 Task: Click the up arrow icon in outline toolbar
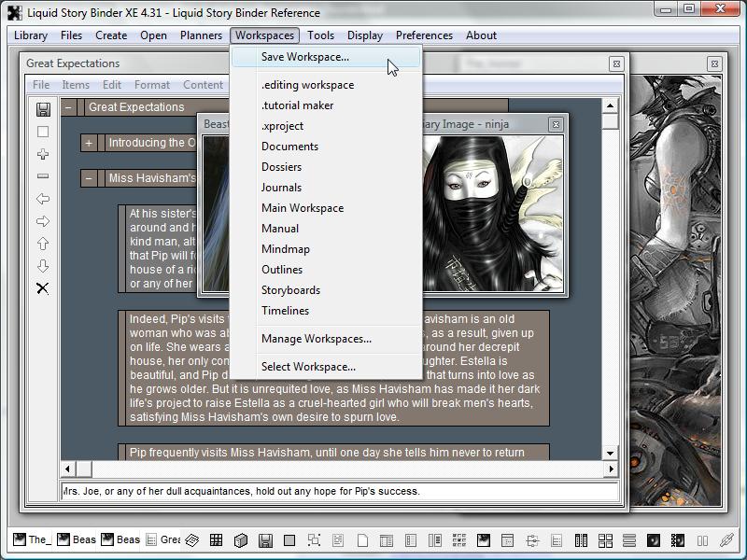tap(43, 244)
